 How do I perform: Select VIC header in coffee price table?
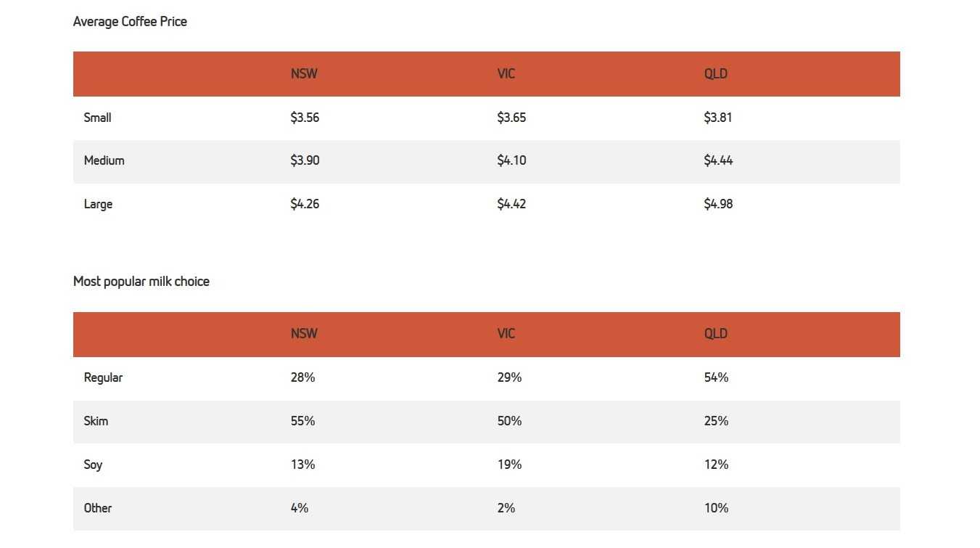tap(506, 74)
